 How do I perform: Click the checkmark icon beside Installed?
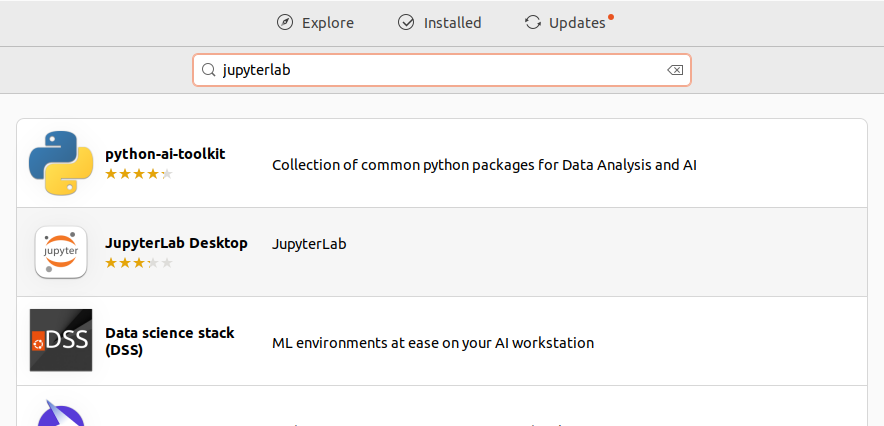click(x=406, y=23)
